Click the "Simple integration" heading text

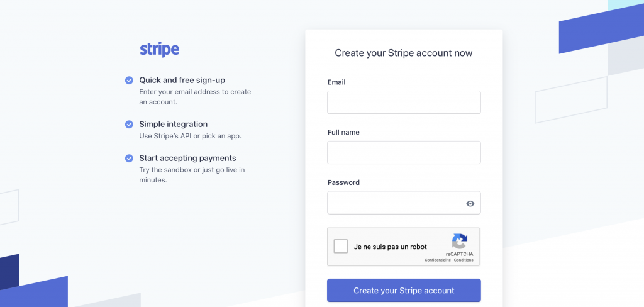point(173,125)
